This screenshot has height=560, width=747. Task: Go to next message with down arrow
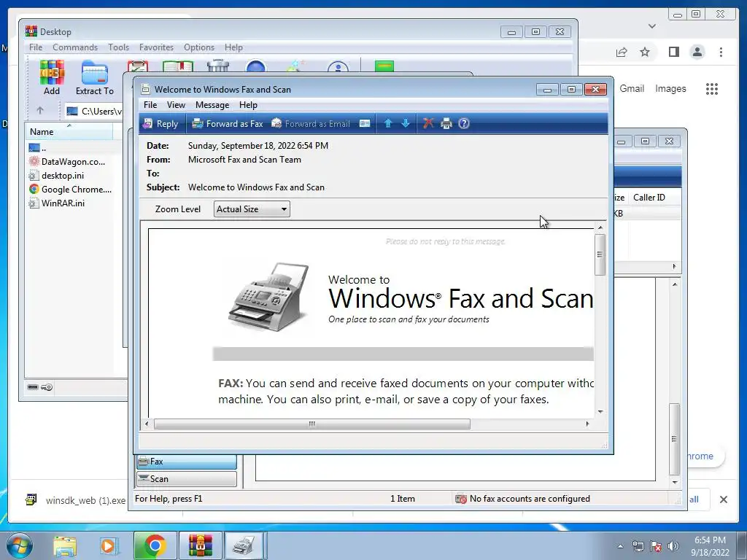click(406, 124)
